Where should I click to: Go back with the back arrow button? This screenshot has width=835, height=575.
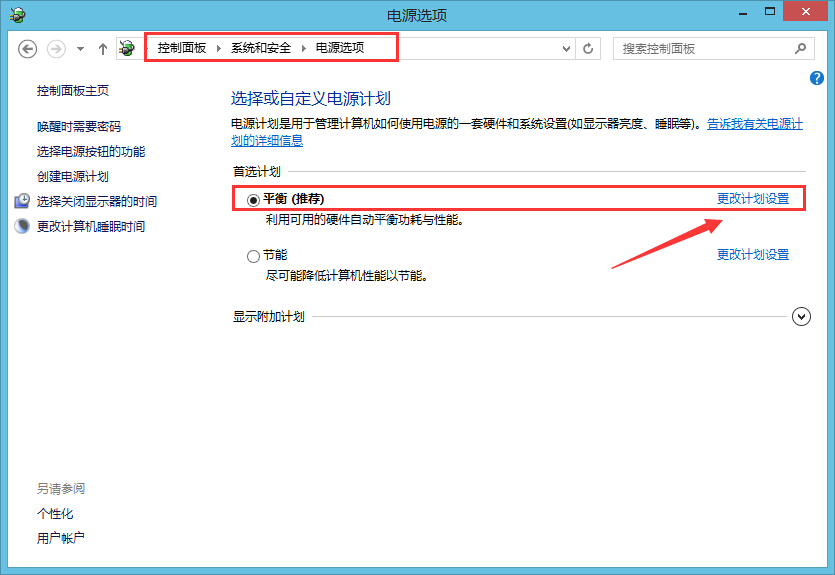coord(28,49)
